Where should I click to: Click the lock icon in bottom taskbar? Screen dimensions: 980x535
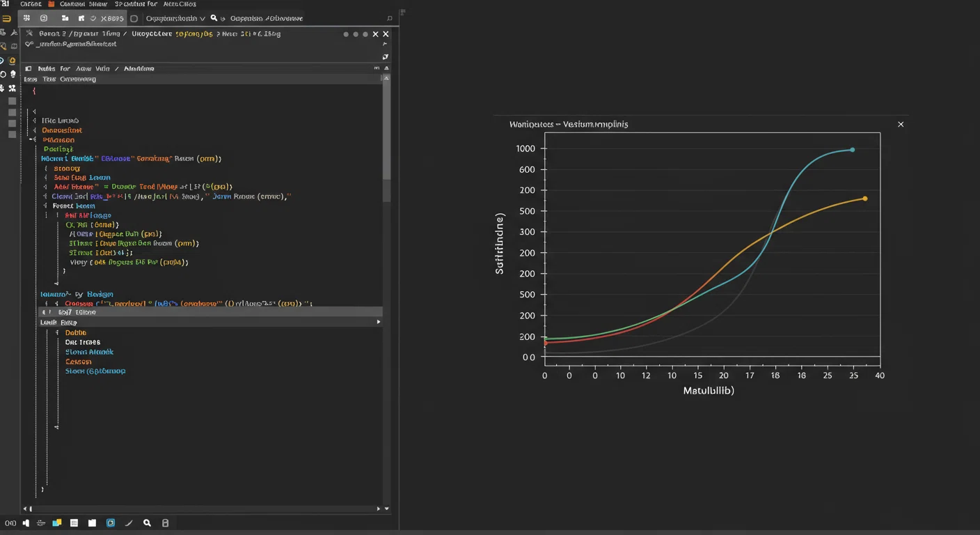(165, 523)
